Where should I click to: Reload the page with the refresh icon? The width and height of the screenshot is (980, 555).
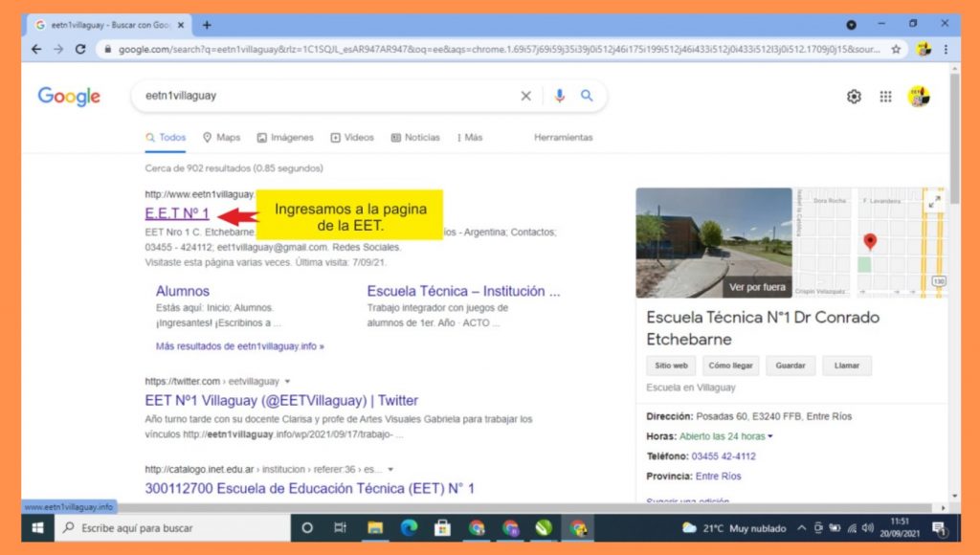pyautogui.click(x=80, y=50)
